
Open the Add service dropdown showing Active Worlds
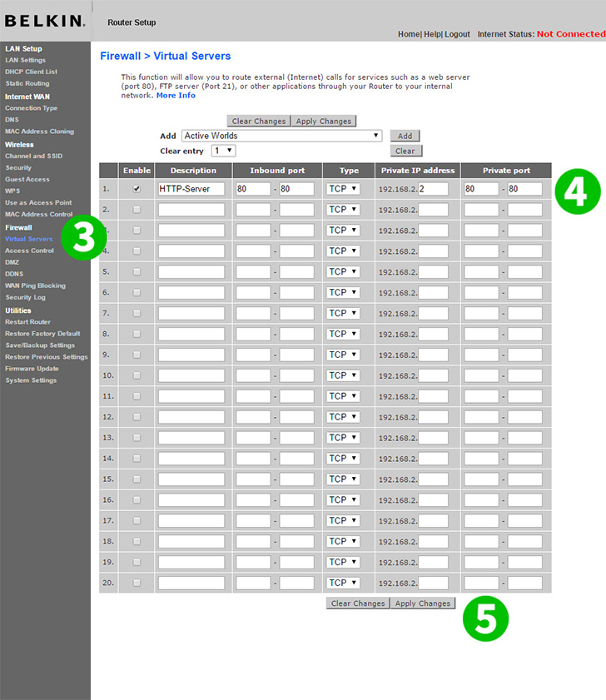(281, 136)
